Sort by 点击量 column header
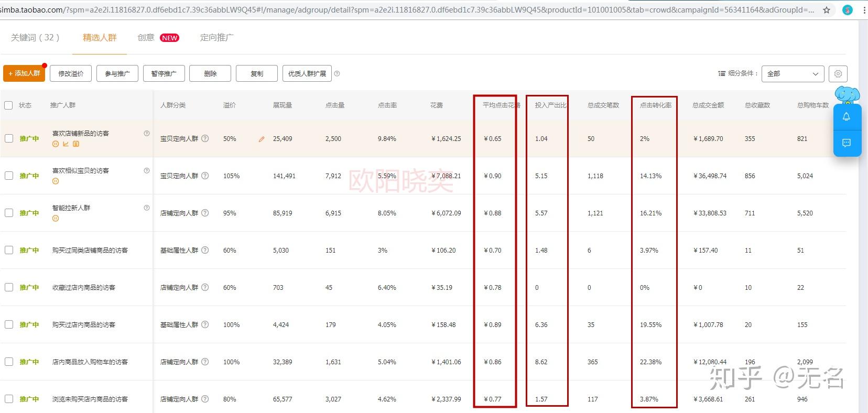Screen dimensions: 868x413 coord(335,105)
